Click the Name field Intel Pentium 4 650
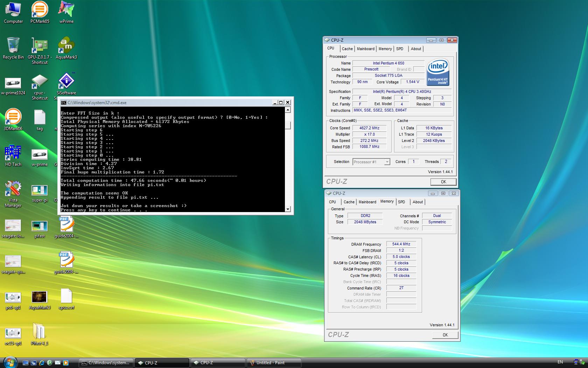Viewport: 588px width, 368px height. [x=388, y=63]
